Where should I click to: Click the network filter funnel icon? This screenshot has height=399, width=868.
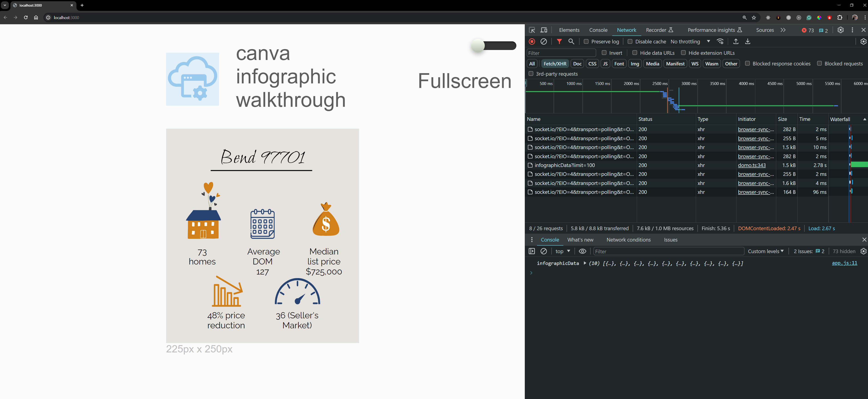(559, 41)
